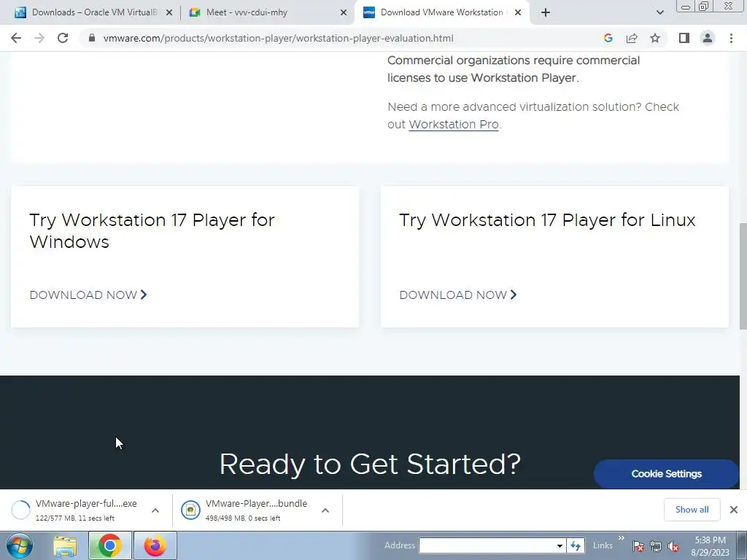
Task: Expand options for VMware-player exe download
Action: point(155,510)
